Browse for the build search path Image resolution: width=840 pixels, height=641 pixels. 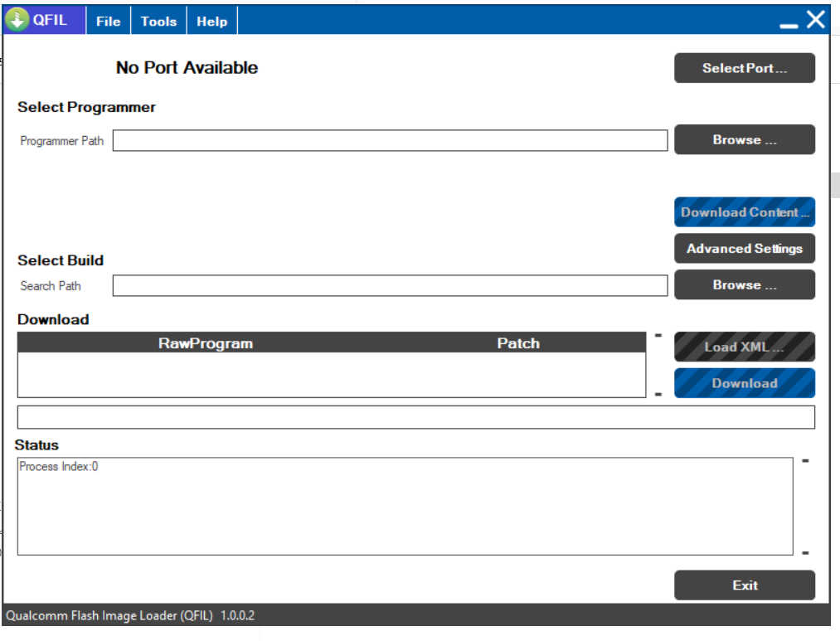pos(745,285)
